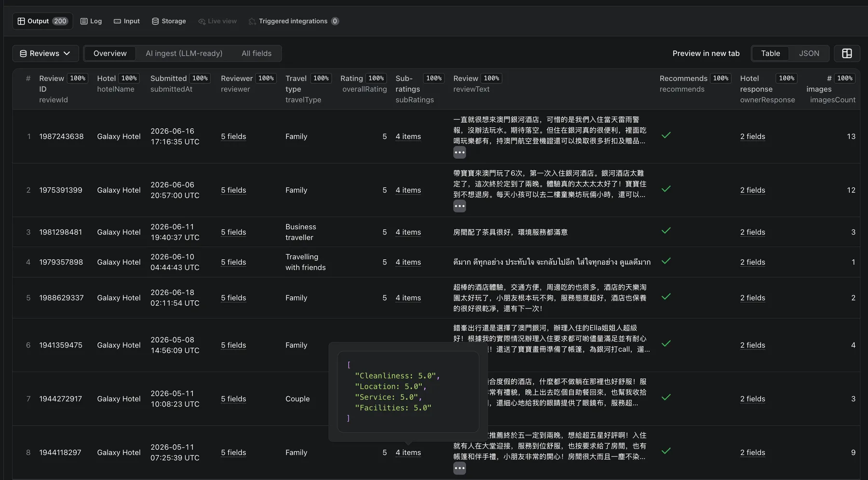Click the Output count badge 200
The image size is (868, 480).
[x=60, y=21]
